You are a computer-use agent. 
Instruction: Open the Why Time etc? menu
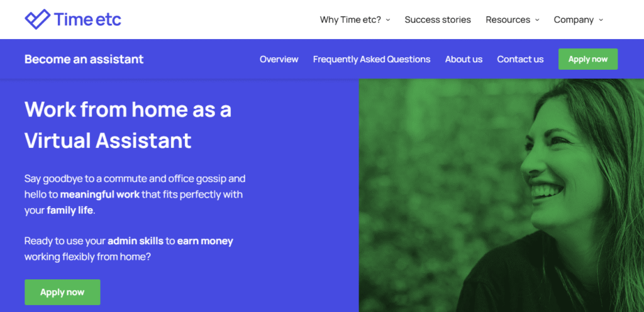[350, 19]
